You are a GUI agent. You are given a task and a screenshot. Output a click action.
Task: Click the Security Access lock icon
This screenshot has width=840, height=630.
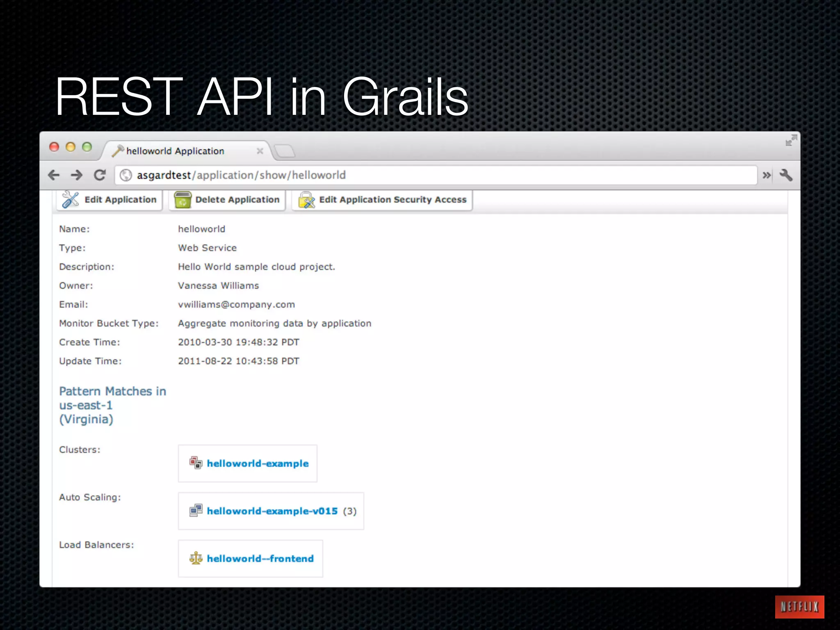point(306,200)
